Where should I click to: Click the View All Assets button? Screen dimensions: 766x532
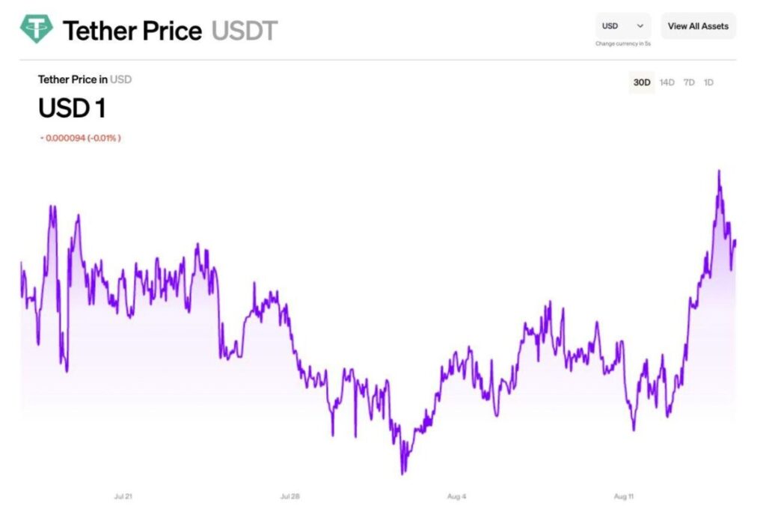pyautogui.click(x=698, y=26)
